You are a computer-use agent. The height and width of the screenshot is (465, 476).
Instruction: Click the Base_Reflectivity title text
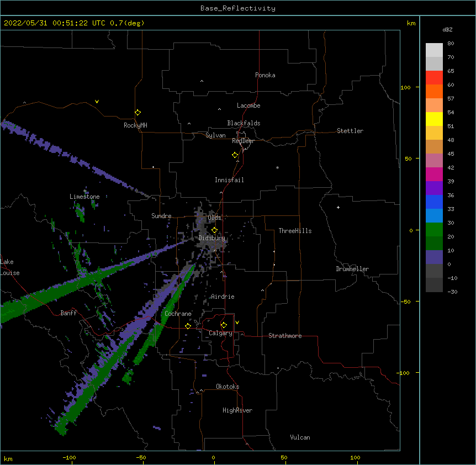coord(238,8)
